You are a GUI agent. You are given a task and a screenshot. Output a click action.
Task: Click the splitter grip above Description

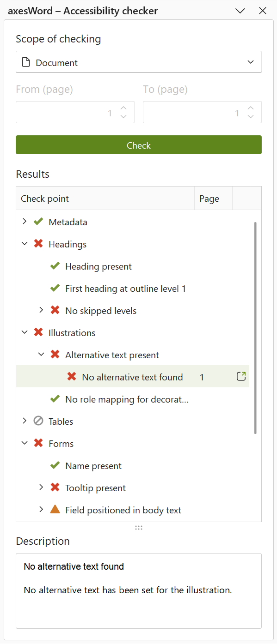139,528
